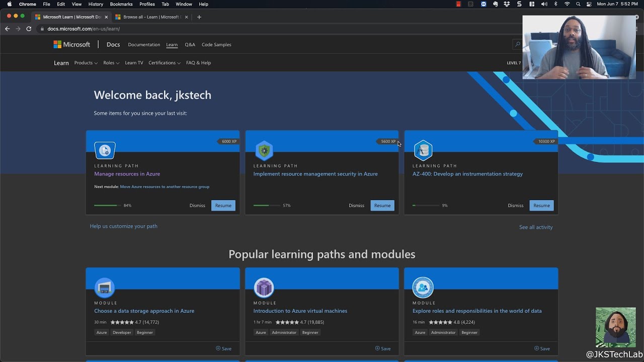
Task: Open Help us customize your path
Action: coord(123,226)
